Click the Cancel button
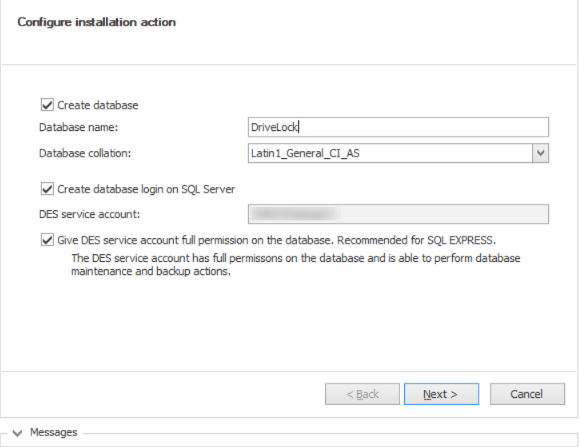 coord(527,394)
